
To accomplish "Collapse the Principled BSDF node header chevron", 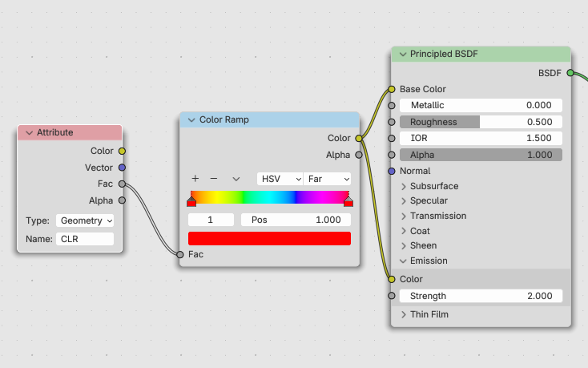I will point(403,55).
